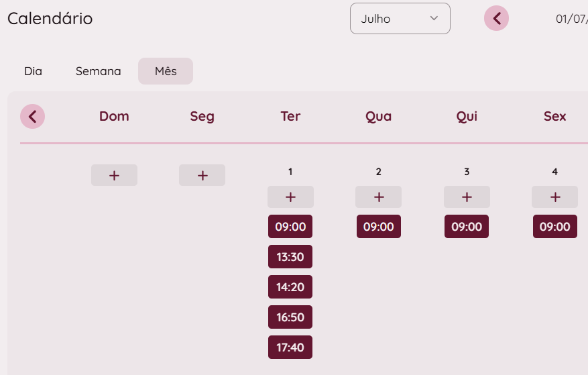Image resolution: width=588 pixels, height=375 pixels.
Task: Add an event on day 1
Action: (x=290, y=197)
